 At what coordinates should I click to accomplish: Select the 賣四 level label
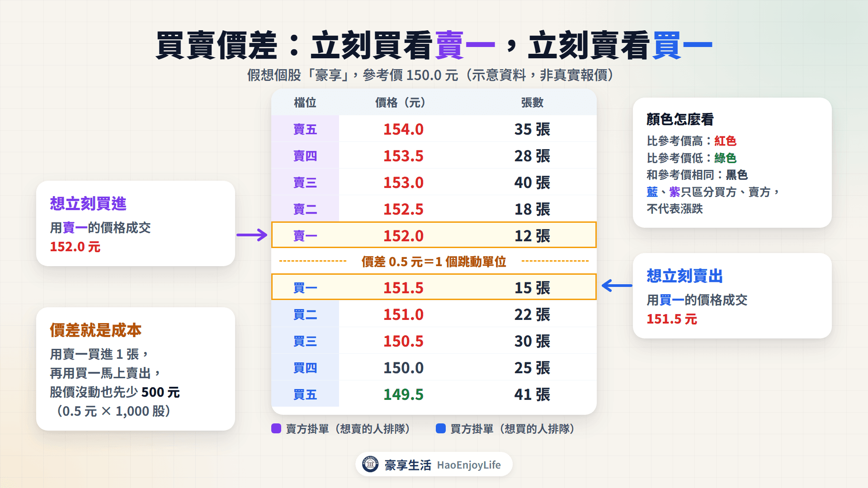305,156
